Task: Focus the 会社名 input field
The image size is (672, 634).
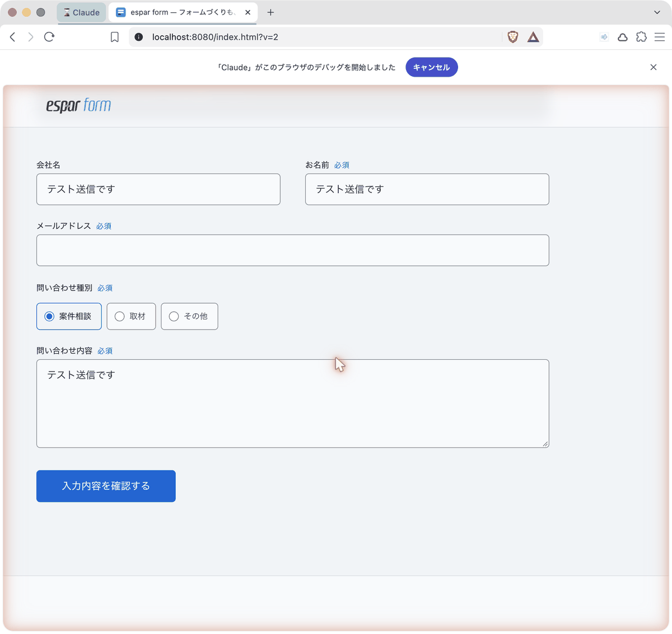Action: [158, 189]
